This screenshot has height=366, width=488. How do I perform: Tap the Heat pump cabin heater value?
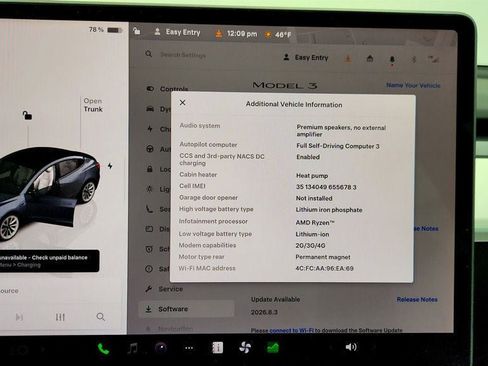click(312, 175)
